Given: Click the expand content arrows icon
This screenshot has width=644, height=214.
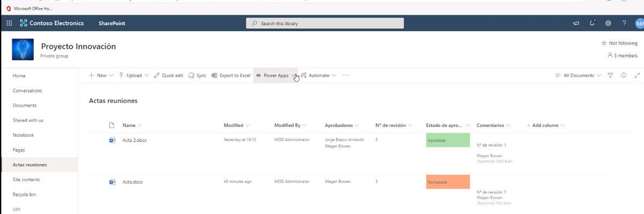Looking at the screenshot, I should click(x=637, y=76).
